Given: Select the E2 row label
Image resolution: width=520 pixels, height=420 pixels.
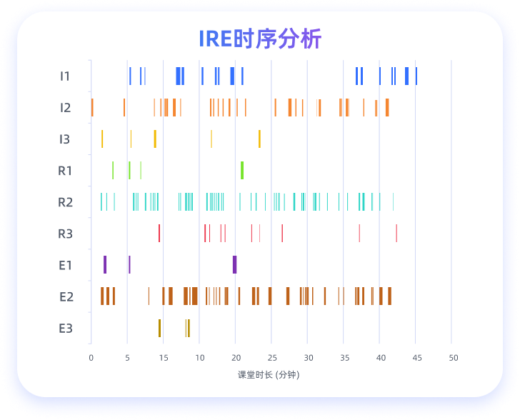Looking at the screenshot, I should pyautogui.click(x=66, y=296).
